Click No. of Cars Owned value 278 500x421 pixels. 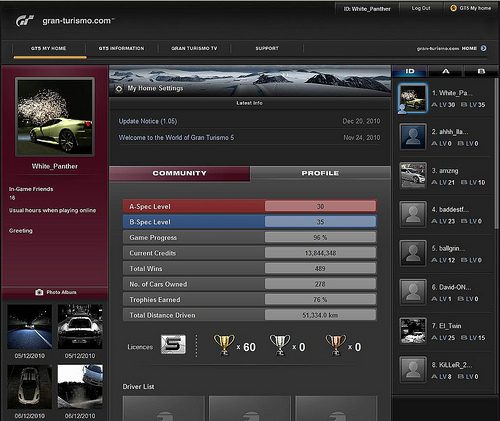pyautogui.click(x=320, y=284)
